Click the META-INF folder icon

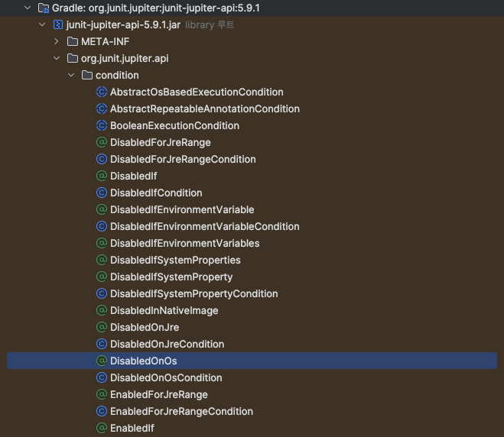click(x=73, y=41)
